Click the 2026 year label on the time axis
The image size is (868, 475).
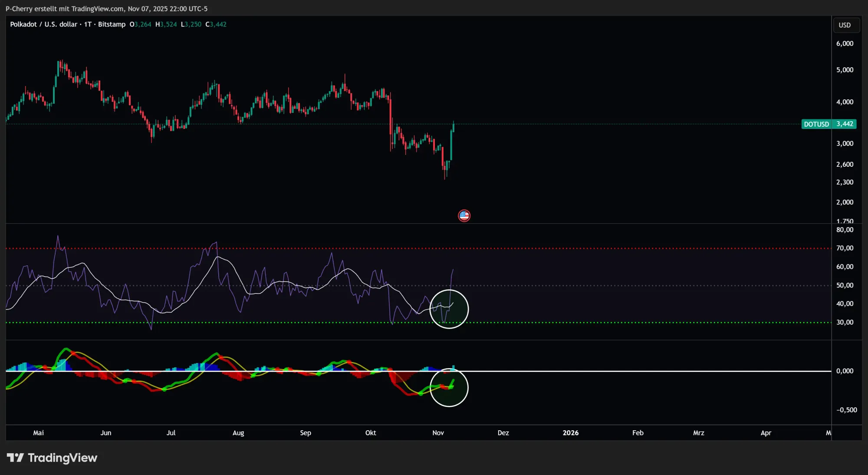click(571, 433)
